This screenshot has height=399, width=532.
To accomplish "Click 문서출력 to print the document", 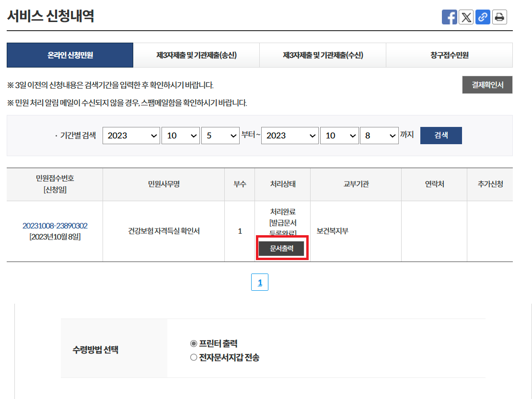I will (282, 248).
